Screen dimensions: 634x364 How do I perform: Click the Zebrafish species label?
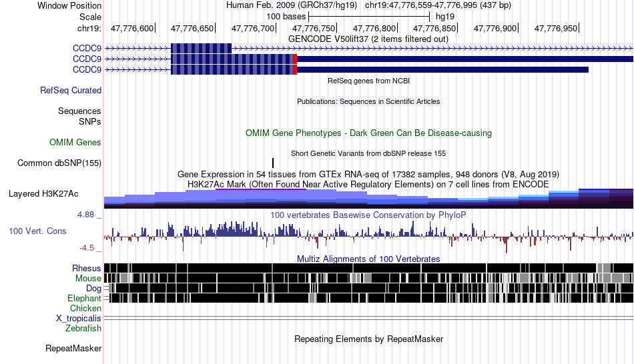click(x=83, y=328)
